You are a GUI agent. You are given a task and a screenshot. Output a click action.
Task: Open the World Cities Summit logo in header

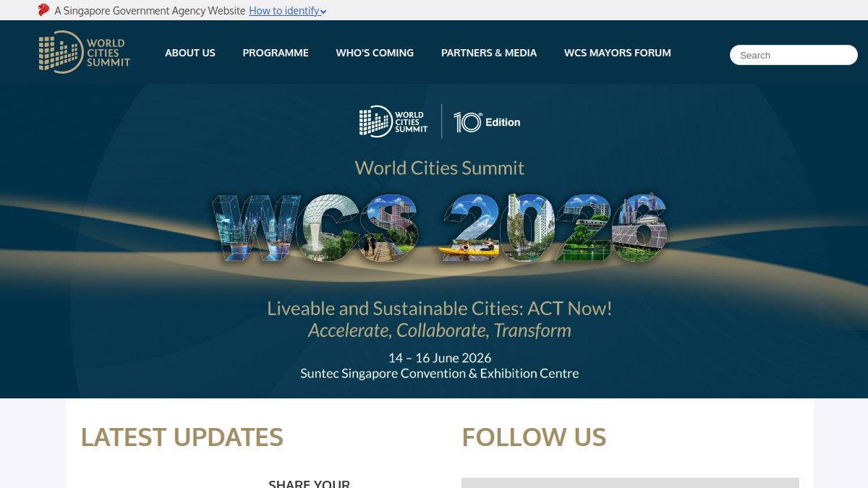pos(85,52)
